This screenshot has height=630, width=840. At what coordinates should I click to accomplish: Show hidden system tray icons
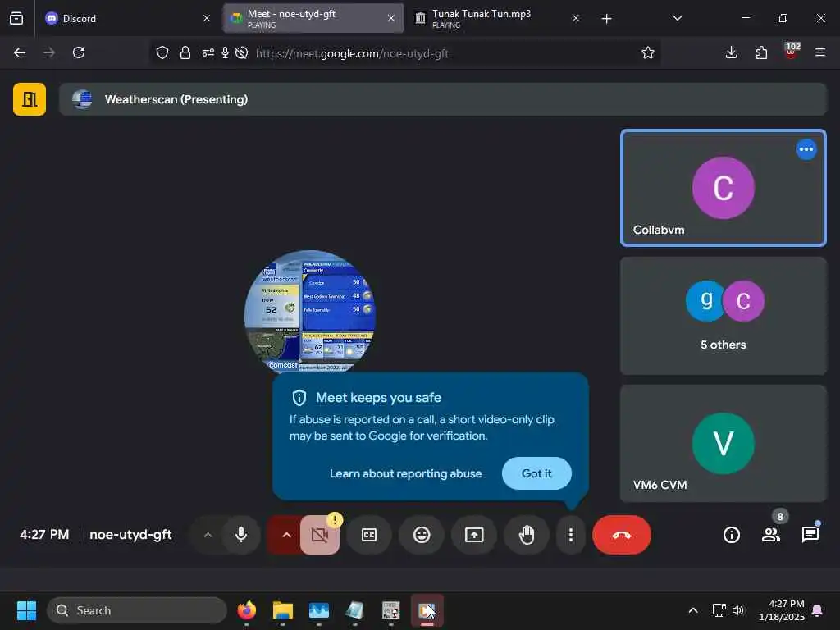(692, 610)
